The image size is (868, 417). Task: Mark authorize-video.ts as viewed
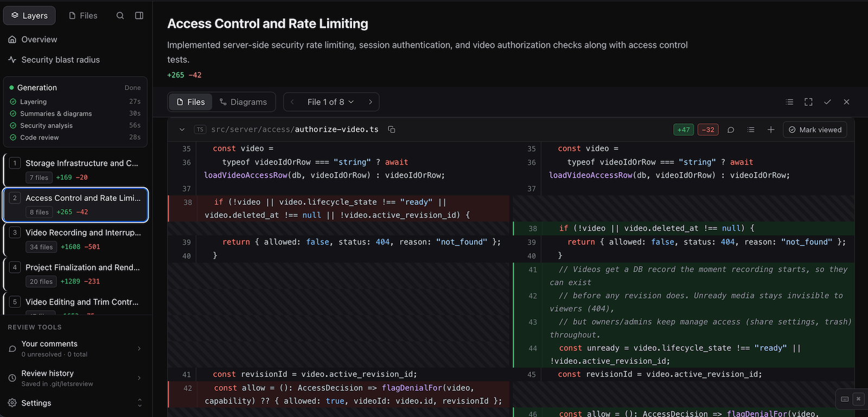[x=815, y=130]
